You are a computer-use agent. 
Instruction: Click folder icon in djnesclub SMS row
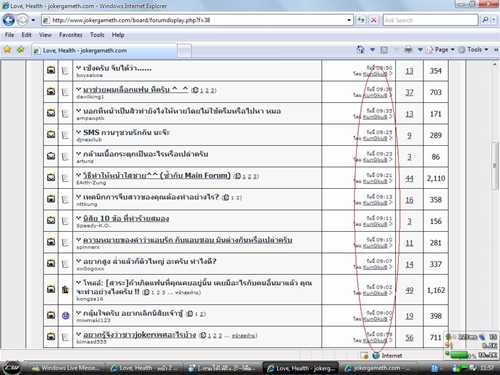(51, 134)
